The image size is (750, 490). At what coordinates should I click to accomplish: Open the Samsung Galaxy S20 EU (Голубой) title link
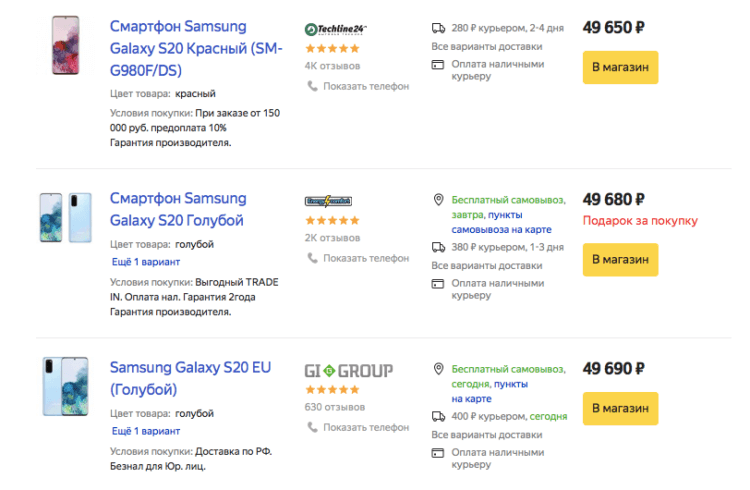pos(190,378)
